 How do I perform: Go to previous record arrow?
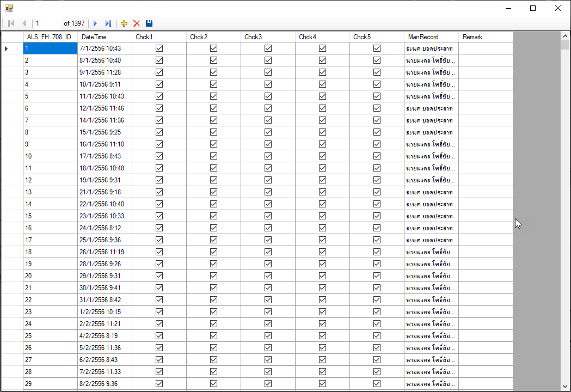point(24,23)
